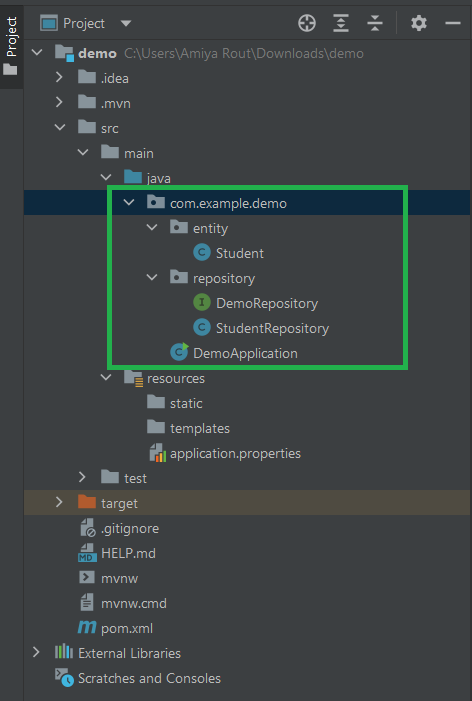Image resolution: width=472 pixels, height=701 pixels.
Task: Click the Maven pom.xml icon
Action: click(87, 628)
